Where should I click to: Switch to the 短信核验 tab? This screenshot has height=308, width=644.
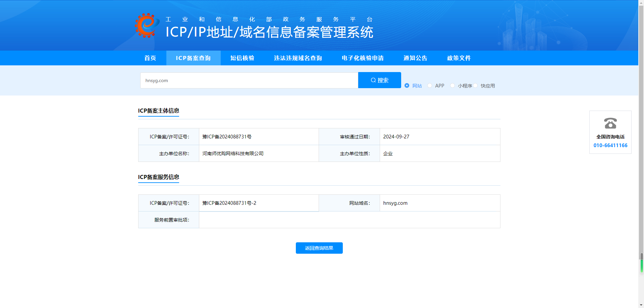tap(242, 58)
